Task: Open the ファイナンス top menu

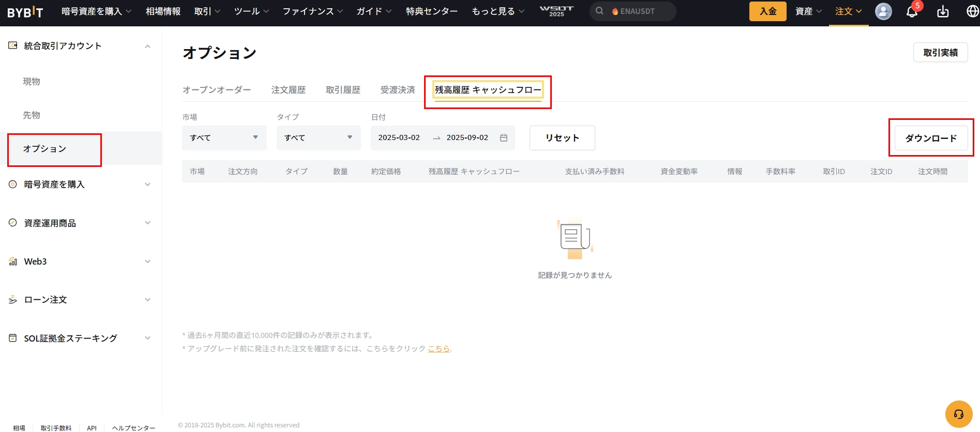Action: pyautogui.click(x=312, y=11)
